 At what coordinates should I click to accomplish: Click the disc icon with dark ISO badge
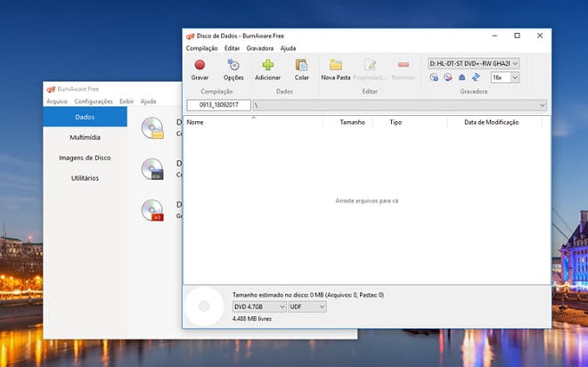tap(152, 169)
